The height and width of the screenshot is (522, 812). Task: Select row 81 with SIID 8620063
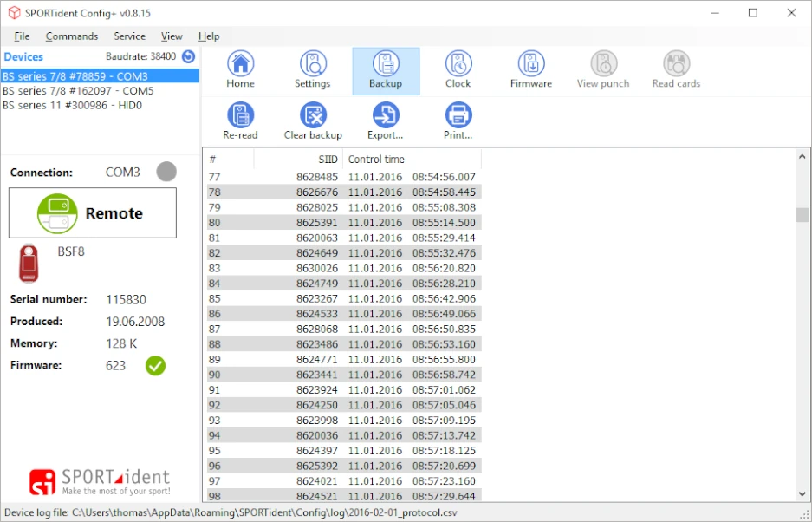point(344,238)
